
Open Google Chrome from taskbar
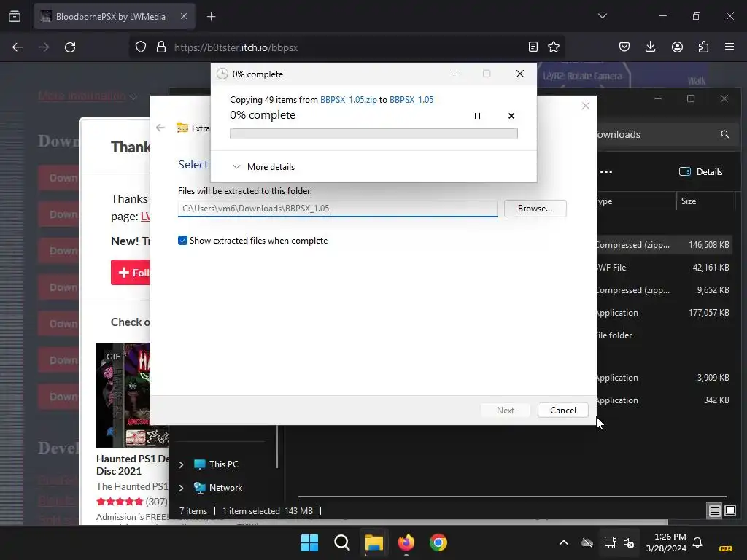coord(438,542)
